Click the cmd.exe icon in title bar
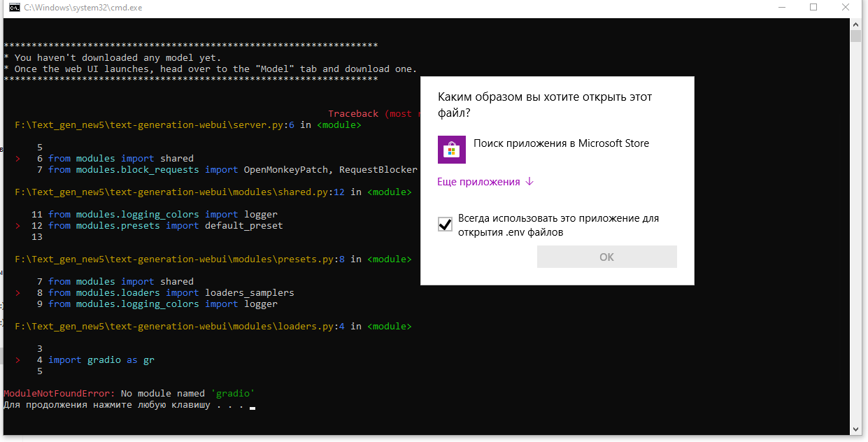This screenshot has height=442, width=868. pyautogui.click(x=14, y=8)
